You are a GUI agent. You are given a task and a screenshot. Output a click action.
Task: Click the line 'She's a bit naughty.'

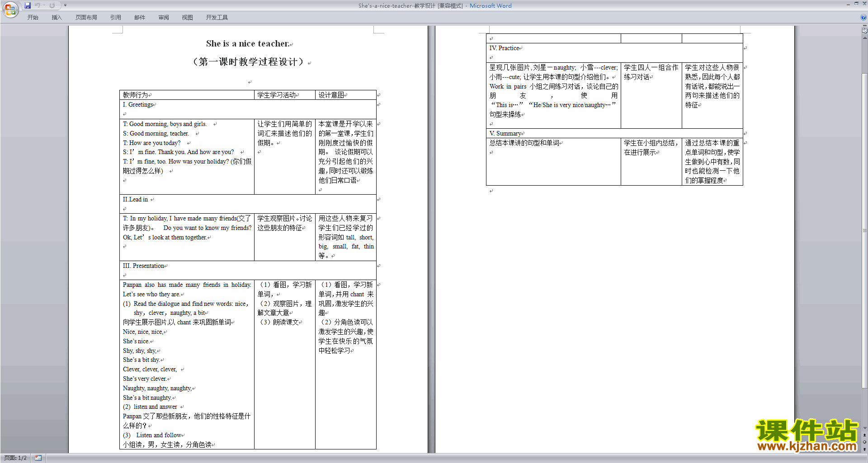[x=147, y=398]
